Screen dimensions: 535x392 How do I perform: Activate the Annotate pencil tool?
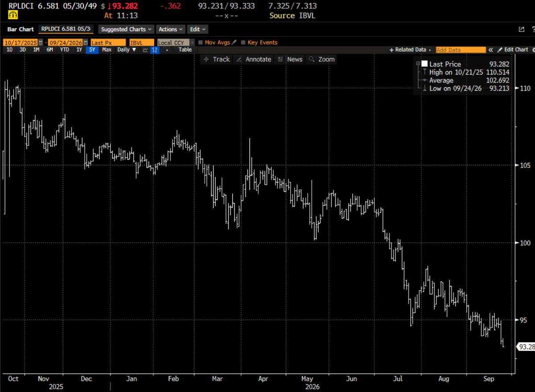coord(253,59)
